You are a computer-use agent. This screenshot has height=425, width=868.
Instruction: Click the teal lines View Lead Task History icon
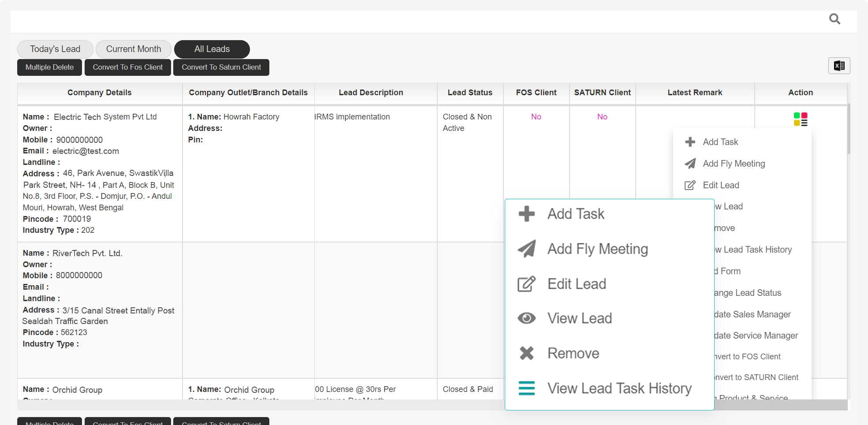(x=526, y=388)
